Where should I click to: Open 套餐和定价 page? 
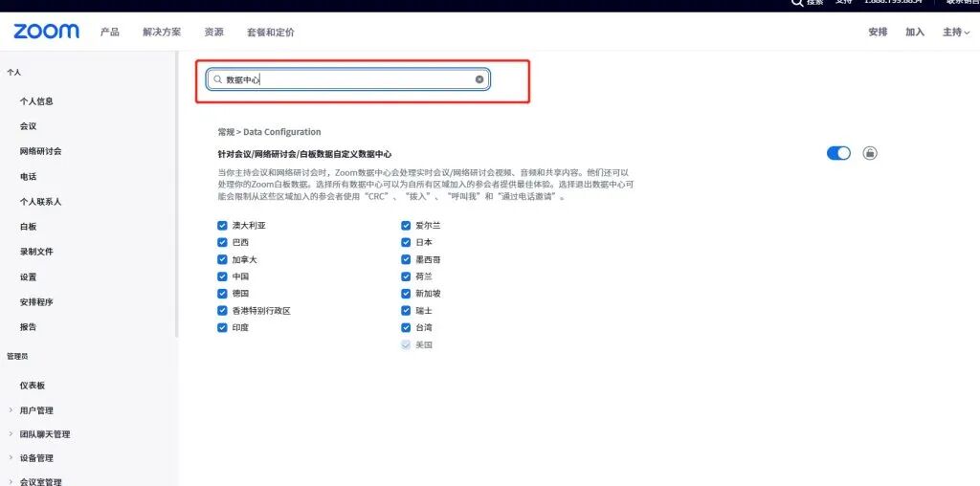coord(271,32)
